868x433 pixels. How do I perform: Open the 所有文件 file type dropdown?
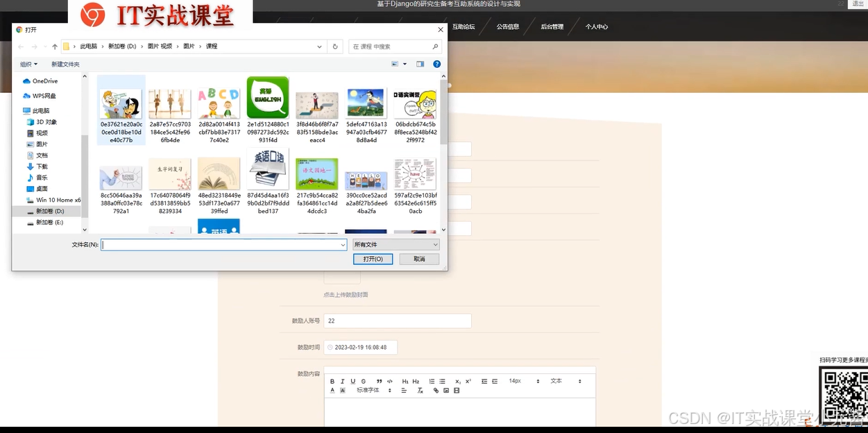click(x=395, y=244)
